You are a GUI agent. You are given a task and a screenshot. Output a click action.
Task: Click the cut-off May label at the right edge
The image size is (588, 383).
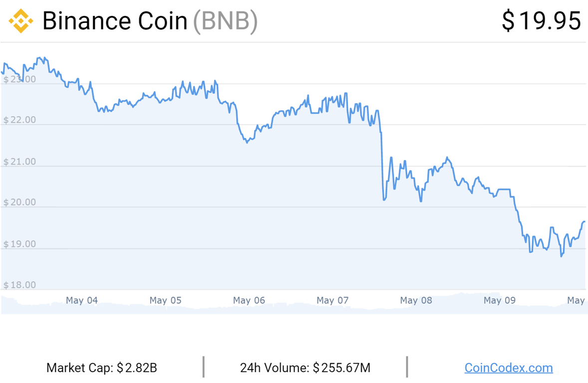pyautogui.click(x=576, y=300)
